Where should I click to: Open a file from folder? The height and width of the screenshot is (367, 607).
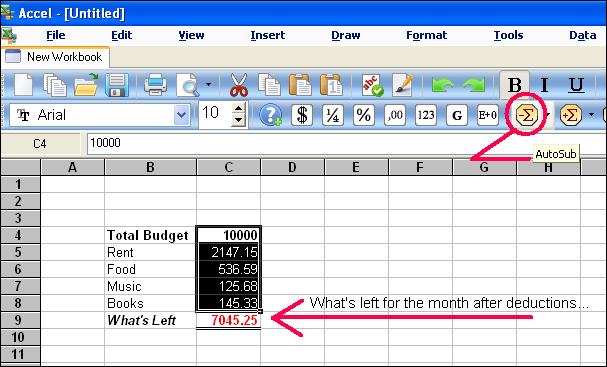tap(86, 84)
